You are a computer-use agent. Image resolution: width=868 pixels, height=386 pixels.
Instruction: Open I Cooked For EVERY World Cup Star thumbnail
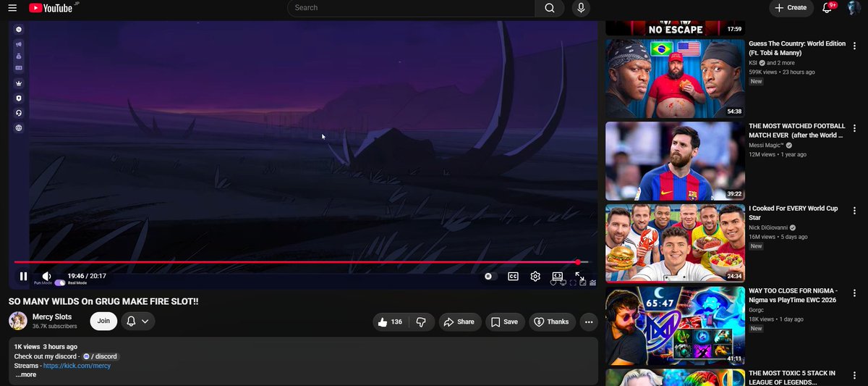tap(675, 243)
